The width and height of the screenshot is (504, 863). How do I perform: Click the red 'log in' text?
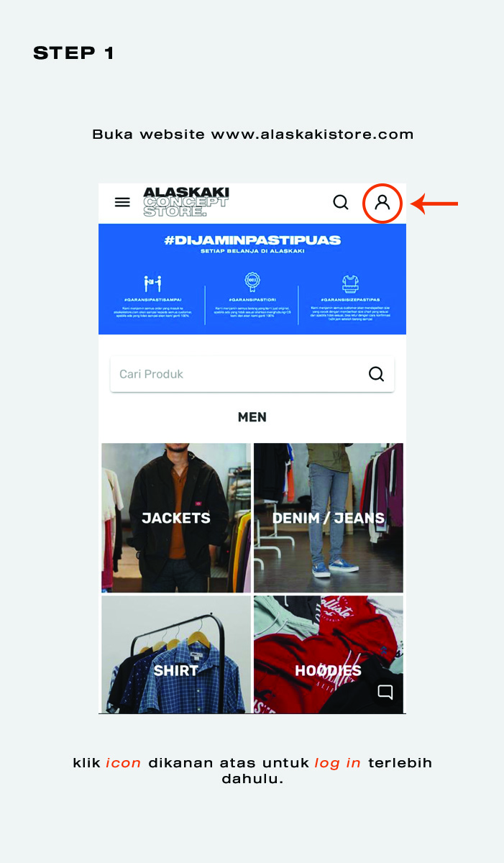(x=338, y=763)
